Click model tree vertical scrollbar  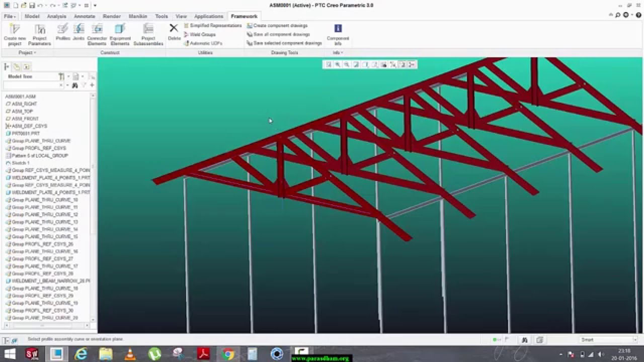[93, 206]
